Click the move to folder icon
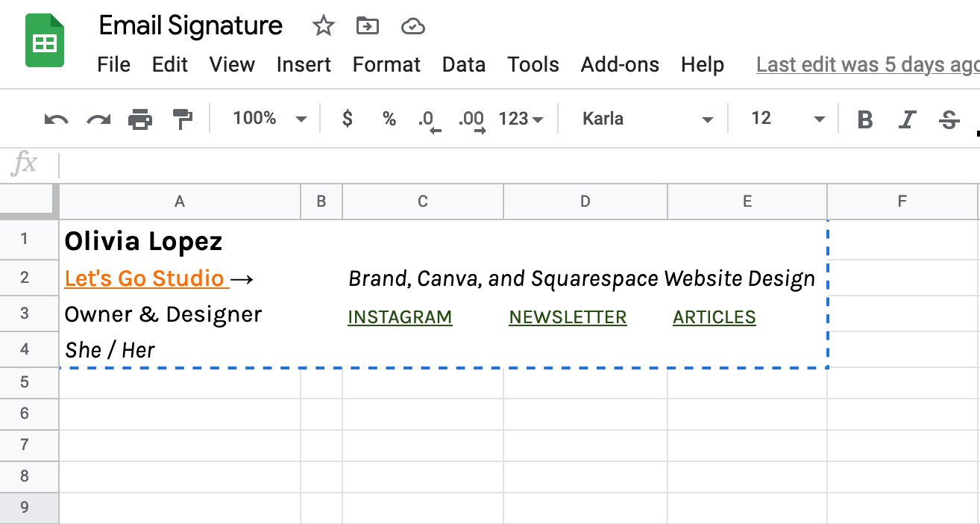 pyautogui.click(x=367, y=26)
